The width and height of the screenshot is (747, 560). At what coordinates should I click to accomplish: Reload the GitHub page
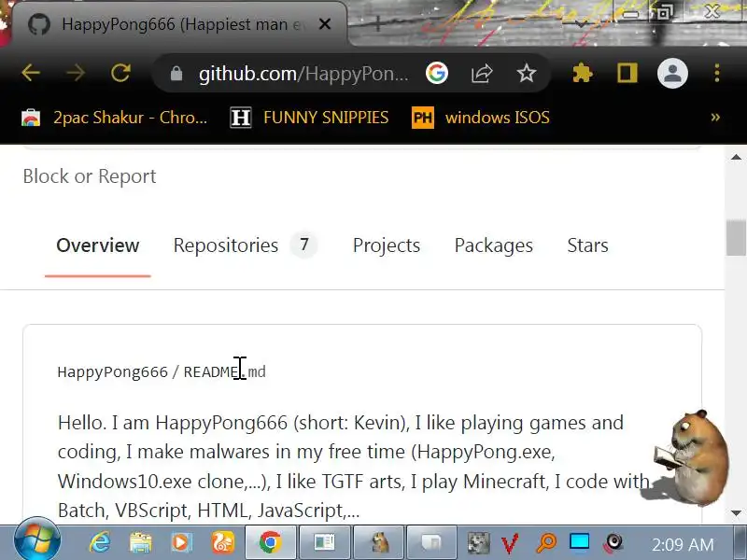pos(121,74)
